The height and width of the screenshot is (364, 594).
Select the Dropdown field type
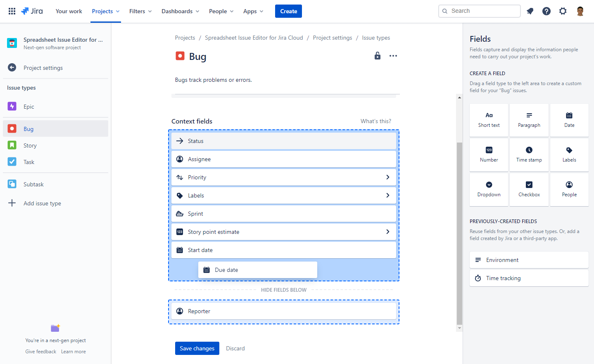tap(489, 190)
